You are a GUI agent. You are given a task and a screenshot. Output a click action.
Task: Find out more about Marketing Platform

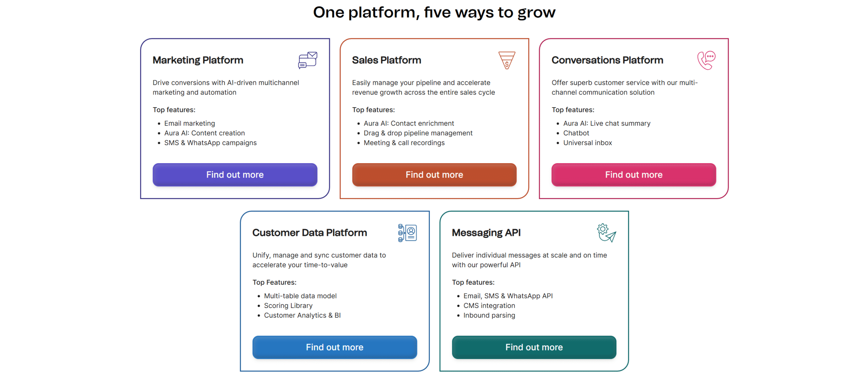click(x=235, y=175)
